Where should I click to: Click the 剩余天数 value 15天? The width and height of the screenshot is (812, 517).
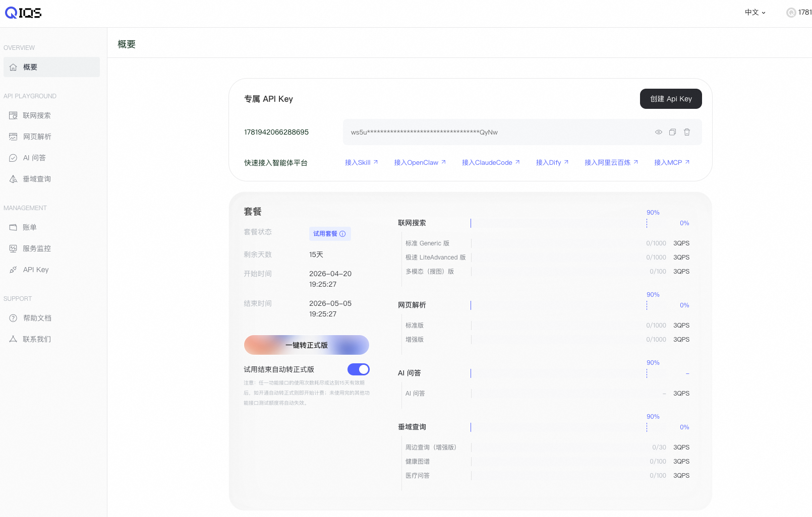316,254
